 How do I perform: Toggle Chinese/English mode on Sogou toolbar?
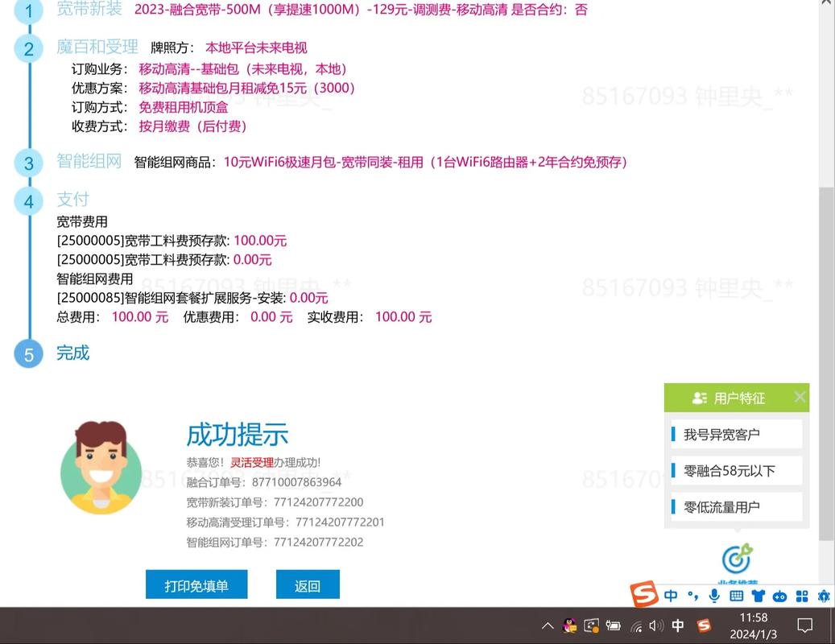[x=671, y=596]
